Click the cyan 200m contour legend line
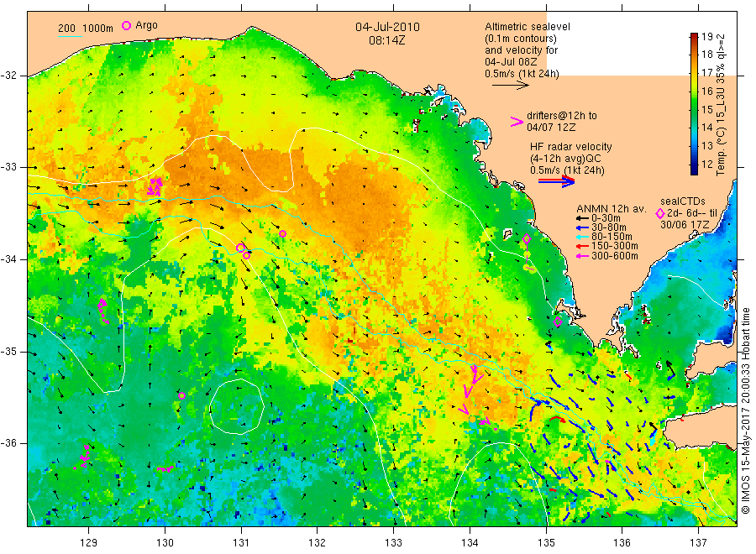The height and width of the screenshot is (554, 756). pos(70,36)
